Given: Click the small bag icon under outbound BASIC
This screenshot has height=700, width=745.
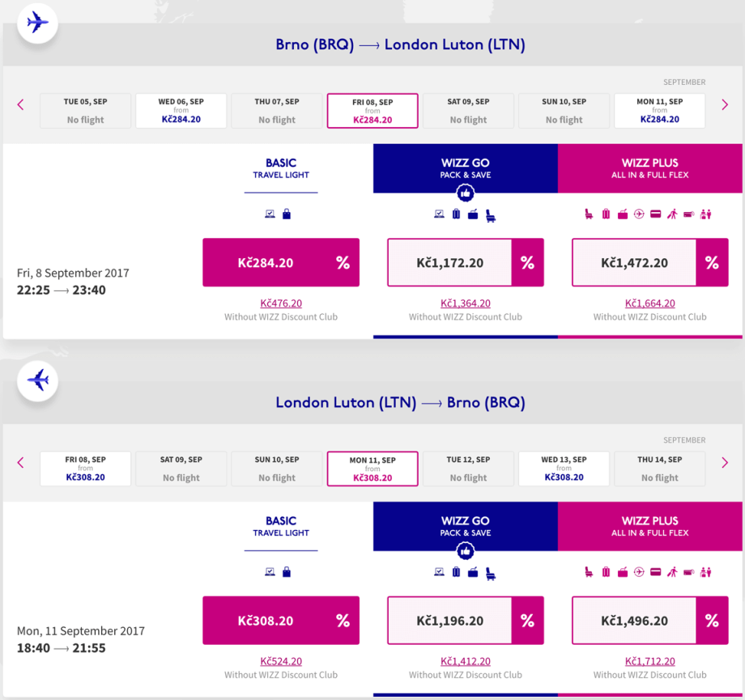Looking at the screenshot, I should [287, 214].
